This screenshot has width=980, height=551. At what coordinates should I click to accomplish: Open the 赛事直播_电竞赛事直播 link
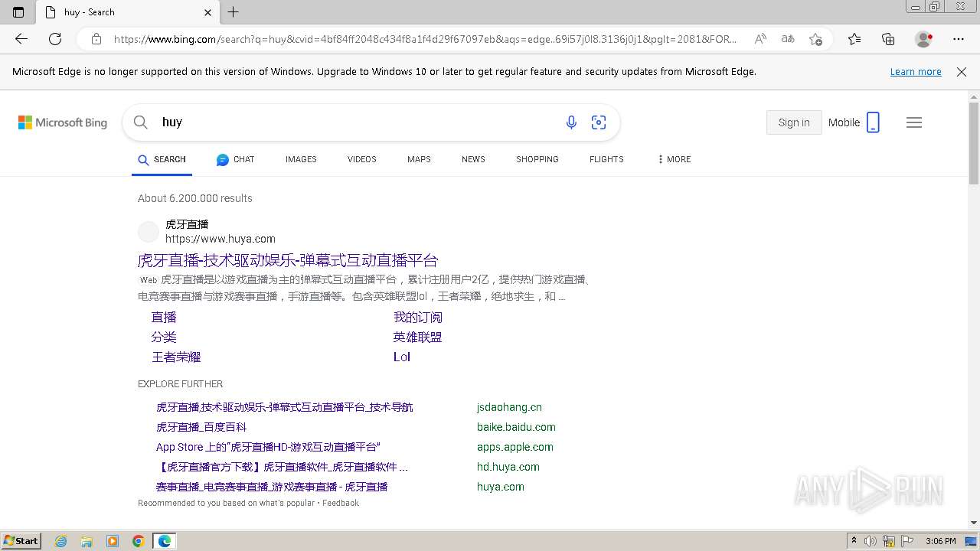pos(272,487)
